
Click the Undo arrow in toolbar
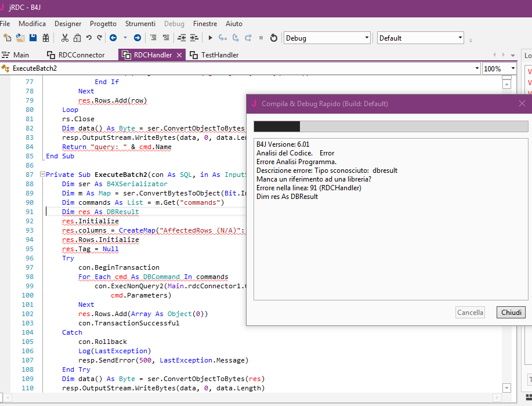tap(89, 38)
